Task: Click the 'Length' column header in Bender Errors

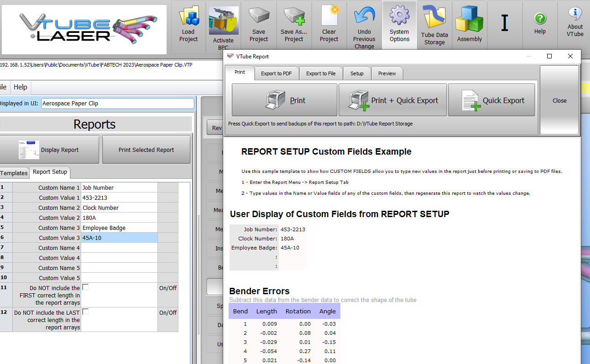Action: pos(266,312)
